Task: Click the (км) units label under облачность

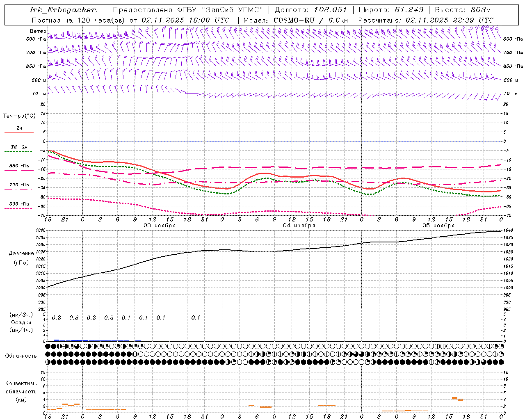Action: click(21, 399)
